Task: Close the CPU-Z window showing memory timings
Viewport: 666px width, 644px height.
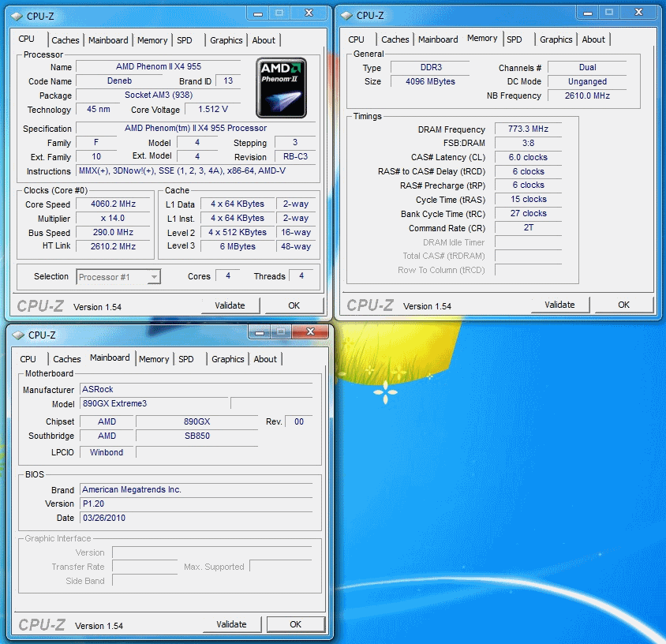Action: pos(638,13)
